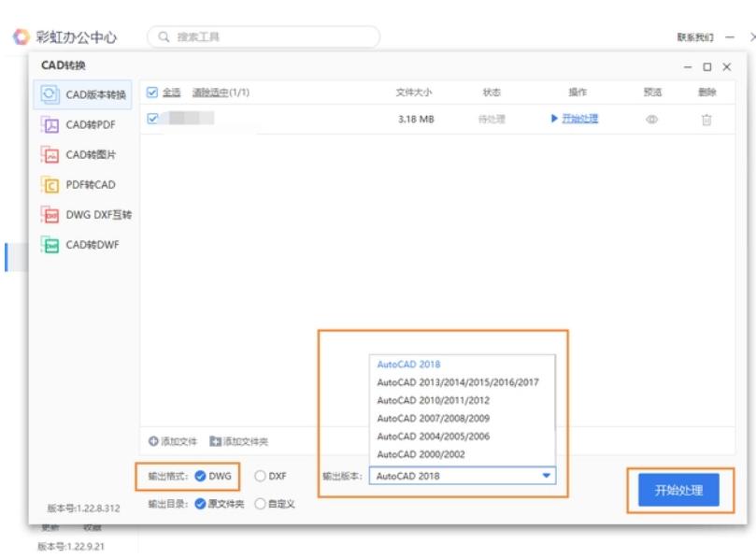Viewport: 756px width, 559px height.
Task: Close the CAD转换 window
Action: click(727, 67)
